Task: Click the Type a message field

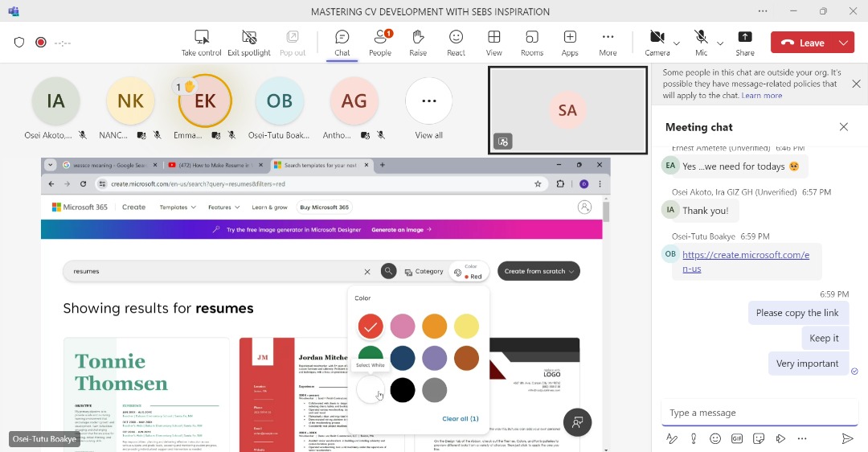Action: [x=755, y=413]
